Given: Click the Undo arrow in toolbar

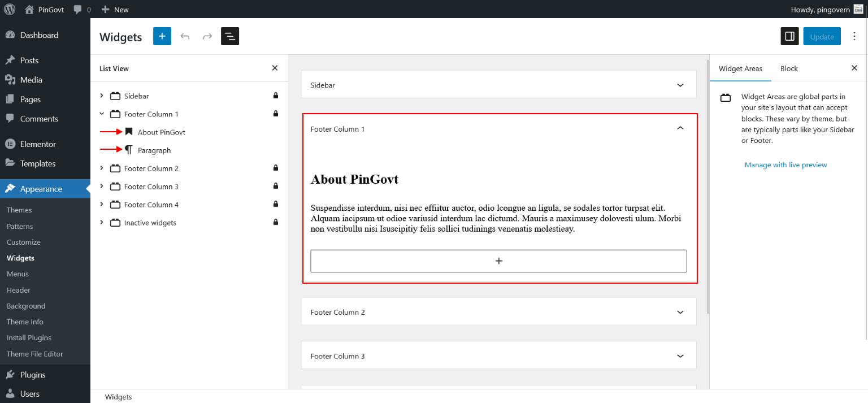Looking at the screenshot, I should 185,36.
